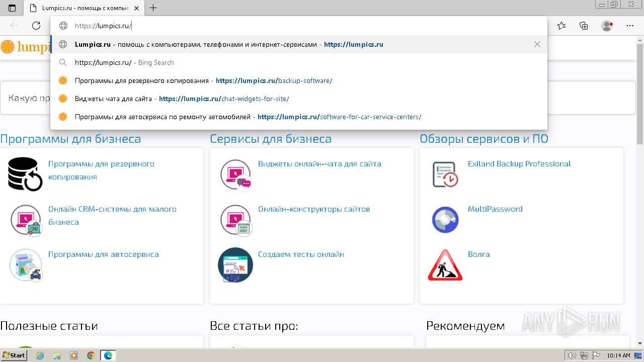Open the Favorites star icon

(x=561, y=26)
